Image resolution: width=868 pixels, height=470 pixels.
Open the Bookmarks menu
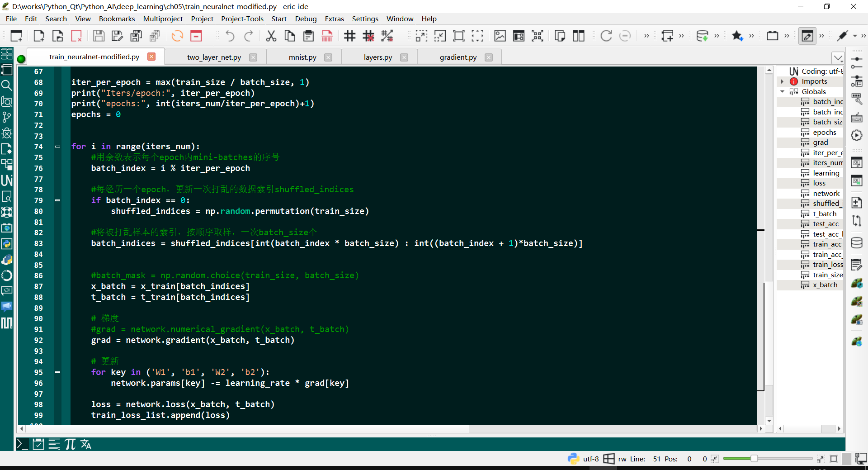(x=117, y=19)
